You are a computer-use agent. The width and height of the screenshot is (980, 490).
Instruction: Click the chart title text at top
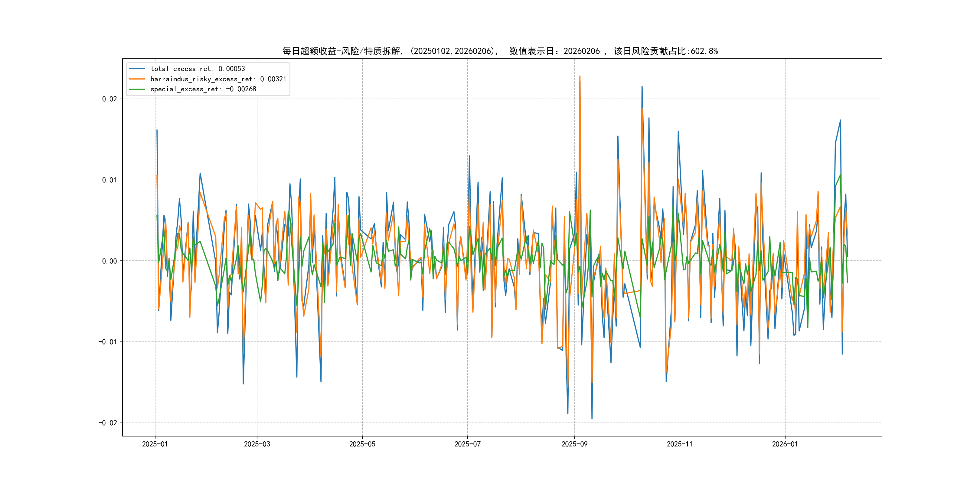pyautogui.click(x=500, y=51)
